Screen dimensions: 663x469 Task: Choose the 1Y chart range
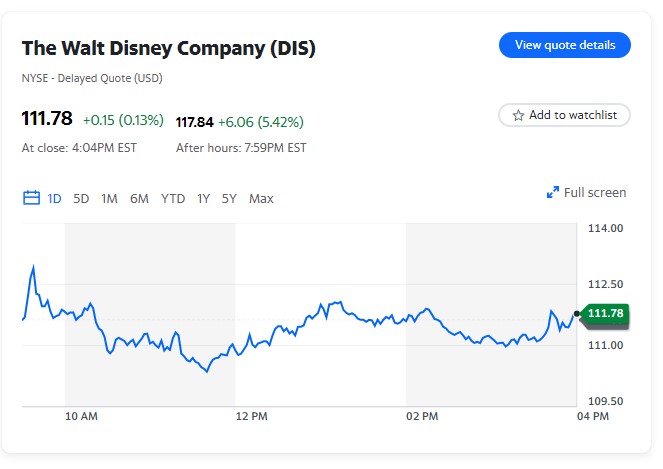coord(203,199)
